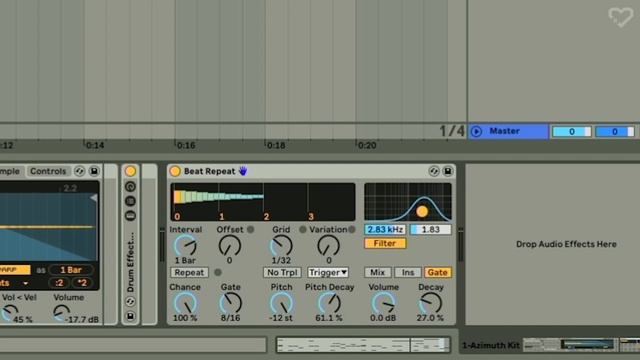Open the Trigger variation mode dropdown

(x=328, y=272)
